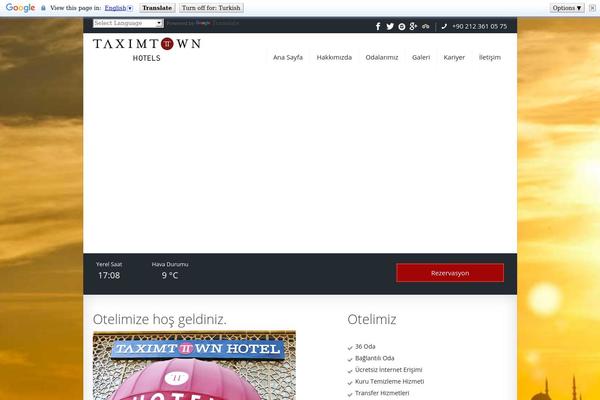The height and width of the screenshot is (400, 600).
Task: Open the hotel's Facebook page icon
Action: coord(378,26)
